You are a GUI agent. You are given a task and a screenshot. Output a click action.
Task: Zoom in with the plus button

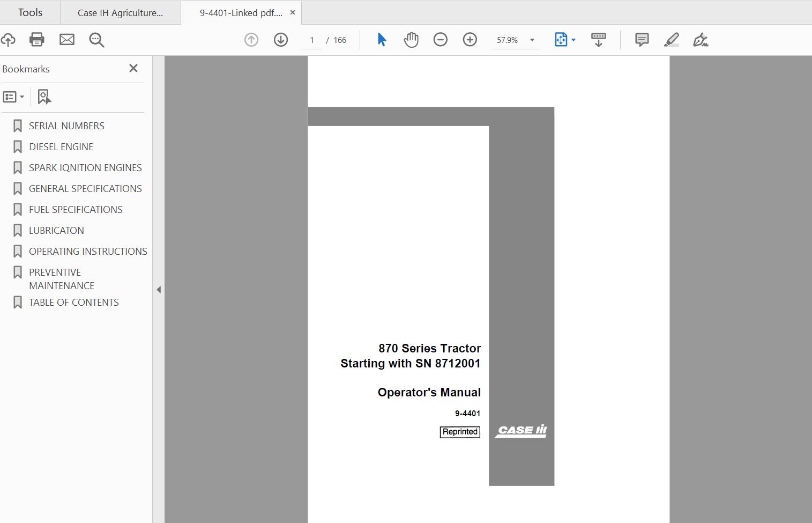click(x=470, y=40)
